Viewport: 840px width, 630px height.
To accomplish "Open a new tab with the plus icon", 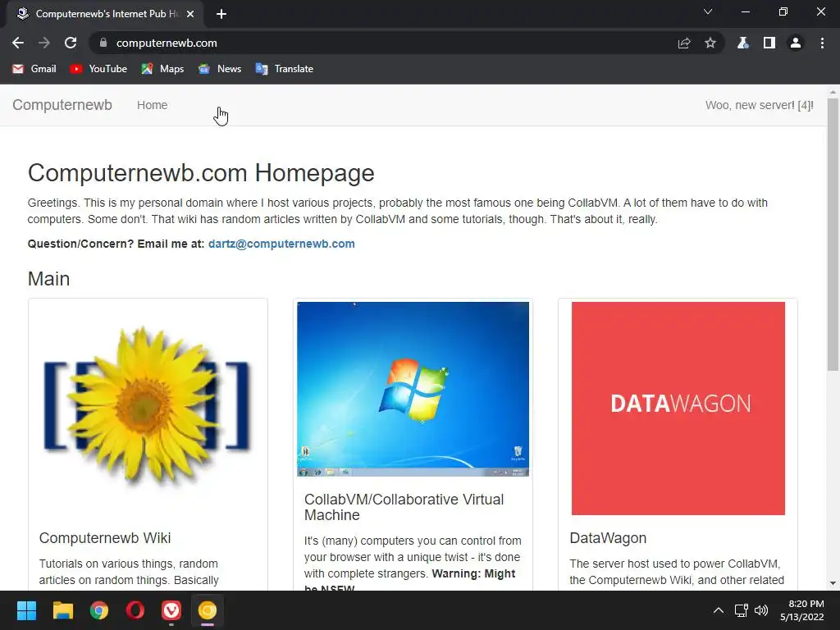I will click(x=221, y=14).
